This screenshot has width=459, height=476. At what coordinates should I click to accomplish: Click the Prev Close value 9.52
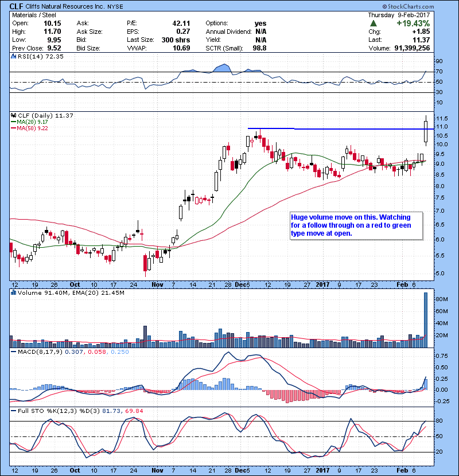point(54,48)
